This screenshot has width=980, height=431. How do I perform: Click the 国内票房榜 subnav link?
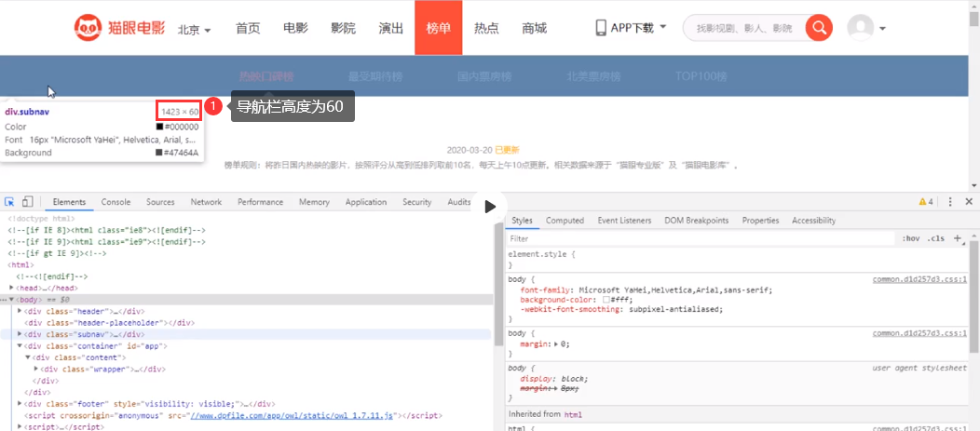pos(484,77)
